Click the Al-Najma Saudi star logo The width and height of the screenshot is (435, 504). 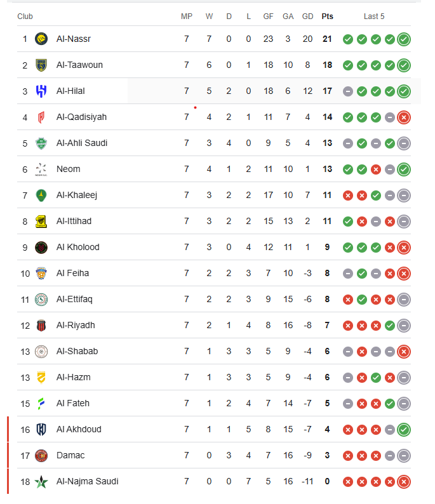pyautogui.click(x=41, y=482)
